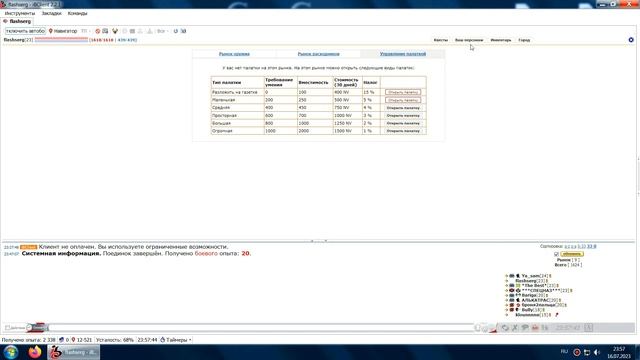Image resolution: width=640 pixels, height=360 pixels.
Task: Click player name *The Best* in the list
Action: (534, 286)
